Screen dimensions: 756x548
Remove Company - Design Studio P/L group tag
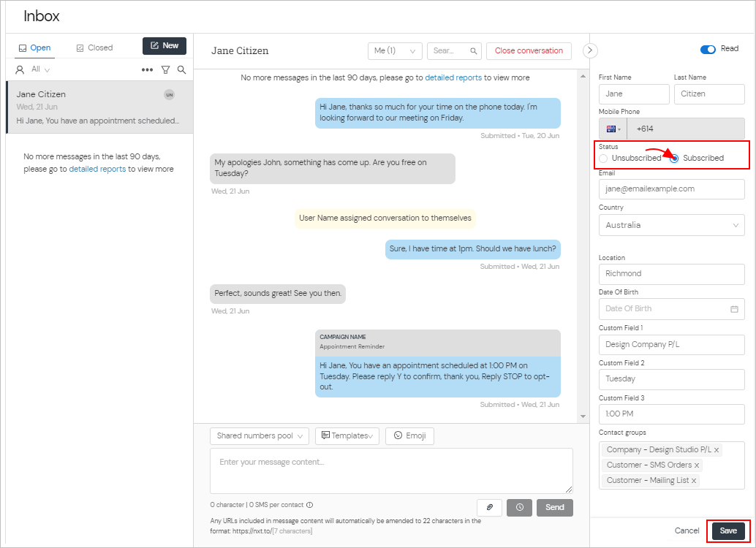click(x=717, y=450)
